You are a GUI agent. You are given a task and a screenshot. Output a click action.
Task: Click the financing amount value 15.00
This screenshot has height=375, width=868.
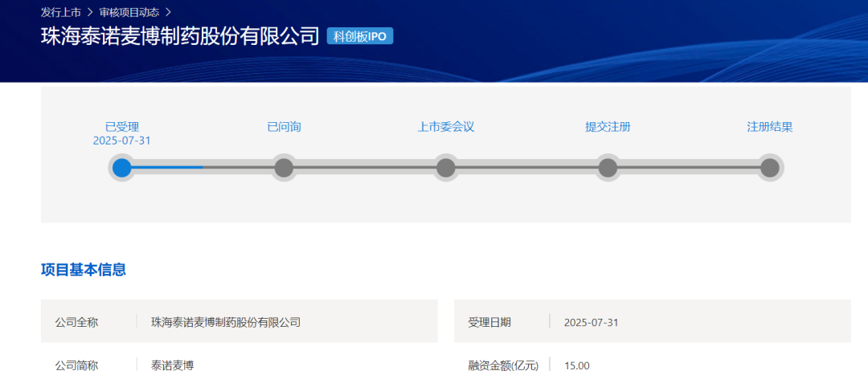(577, 365)
